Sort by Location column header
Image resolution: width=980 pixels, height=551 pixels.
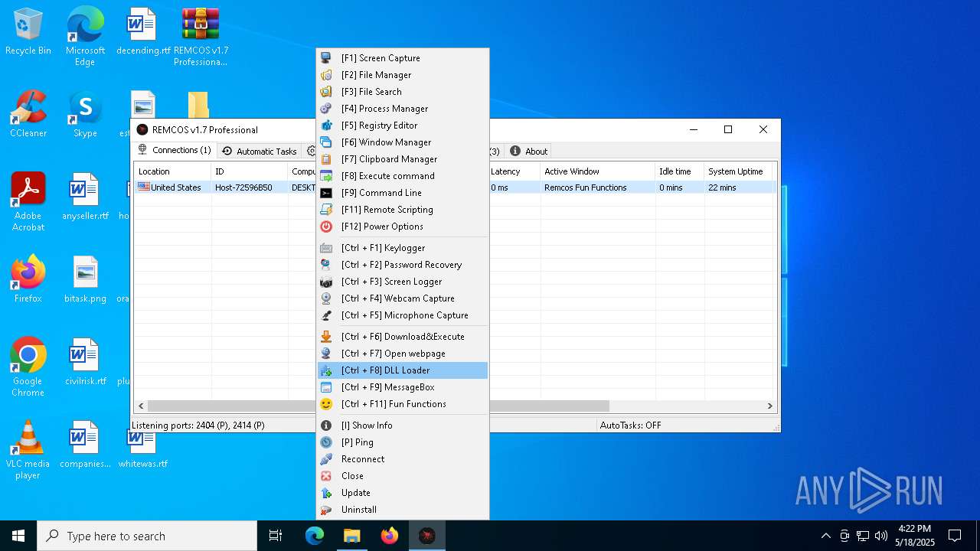click(x=172, y=171)
